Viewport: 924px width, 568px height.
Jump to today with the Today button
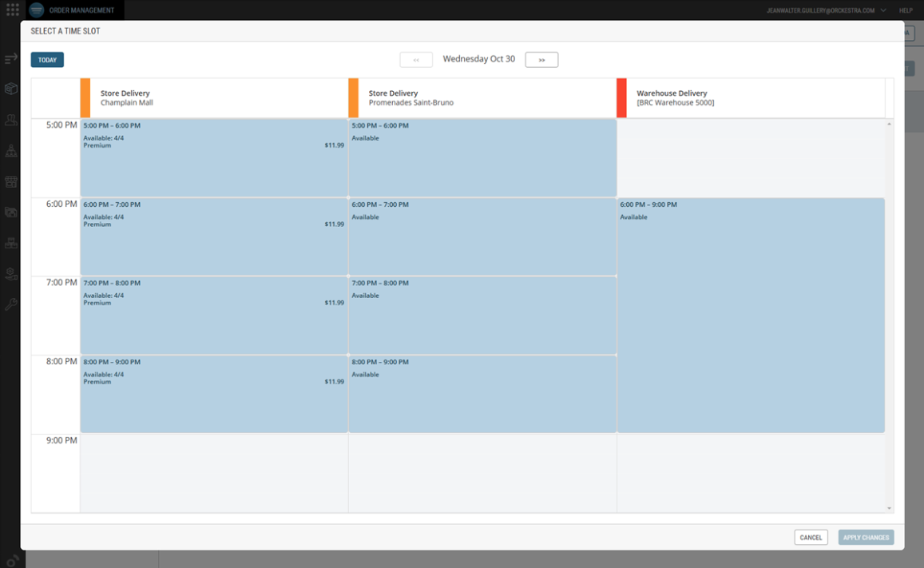47,60
